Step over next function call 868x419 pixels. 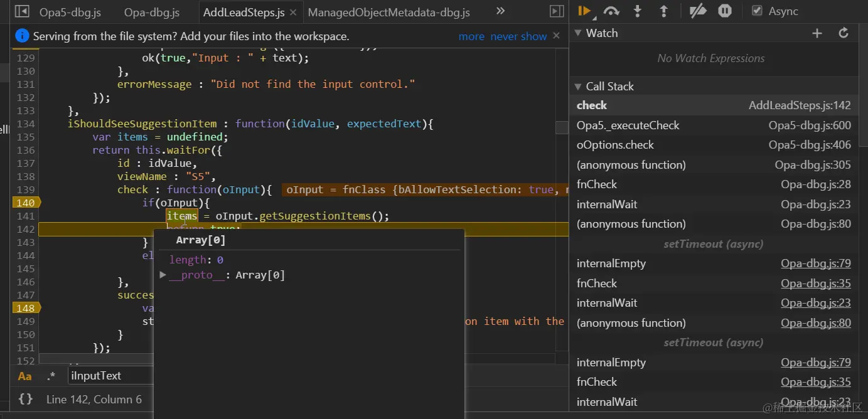(611, 11)
